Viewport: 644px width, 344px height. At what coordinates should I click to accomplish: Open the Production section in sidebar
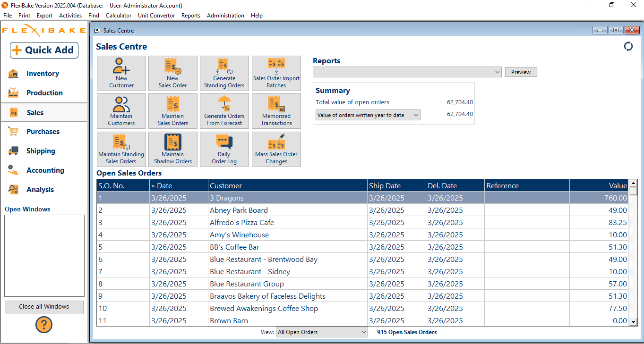[x=43, y=93]
